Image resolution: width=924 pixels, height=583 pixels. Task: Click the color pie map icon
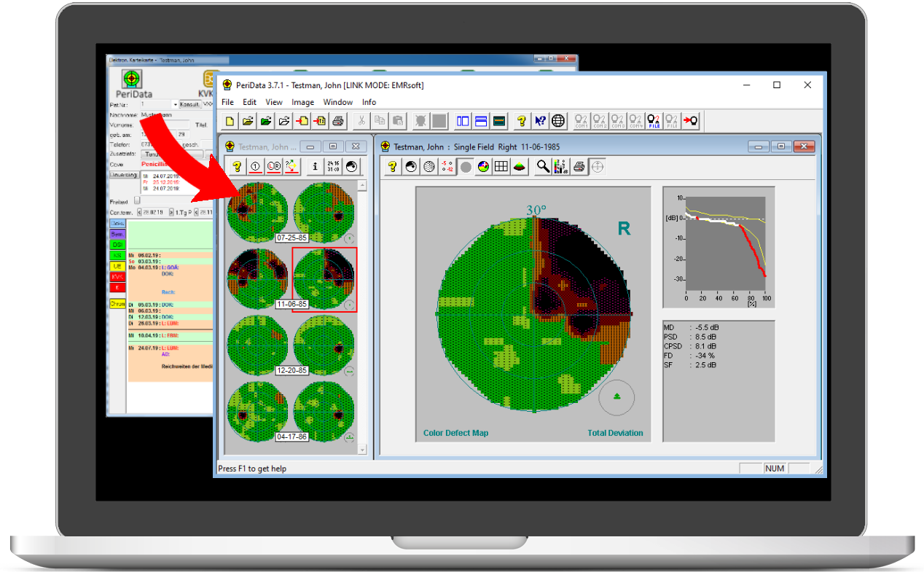click(483, 167)
